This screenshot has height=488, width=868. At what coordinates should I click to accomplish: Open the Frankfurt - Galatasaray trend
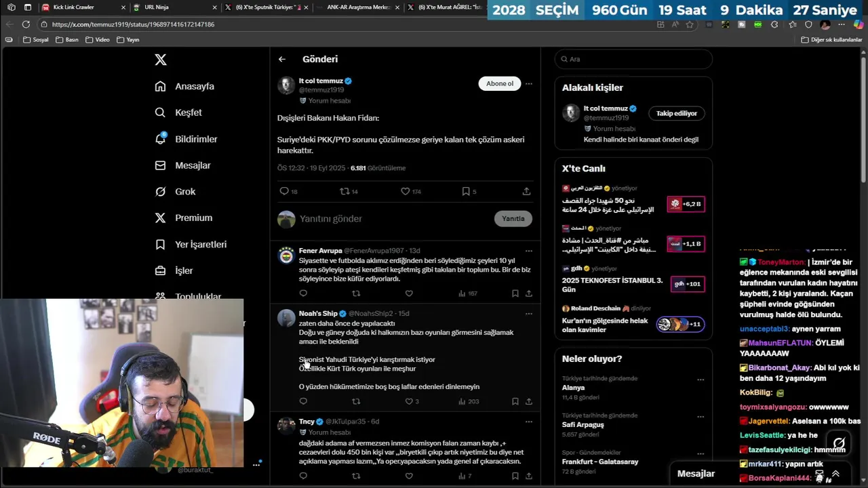[600, 462]
